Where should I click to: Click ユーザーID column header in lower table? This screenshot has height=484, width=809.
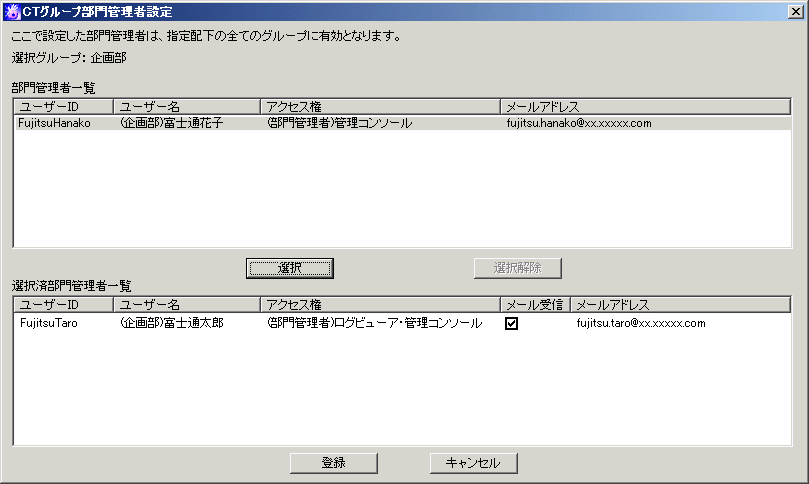click(x=64, y=305)
